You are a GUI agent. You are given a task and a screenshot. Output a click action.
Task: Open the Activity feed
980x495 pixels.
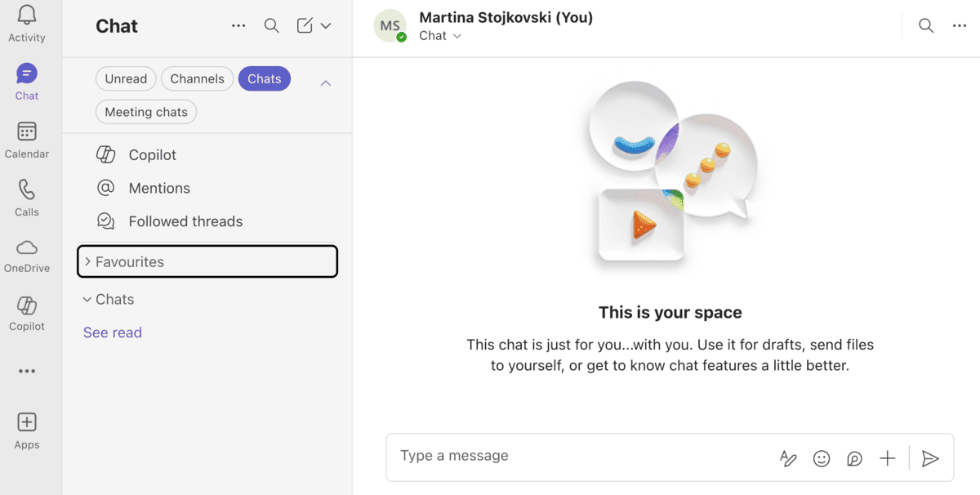pos(27,25)
